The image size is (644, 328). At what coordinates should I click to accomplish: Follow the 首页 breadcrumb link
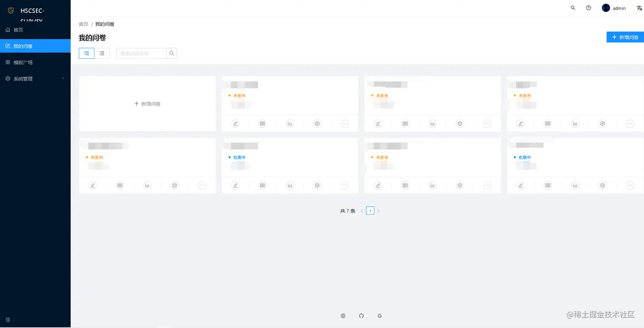(x=83, y=24)
